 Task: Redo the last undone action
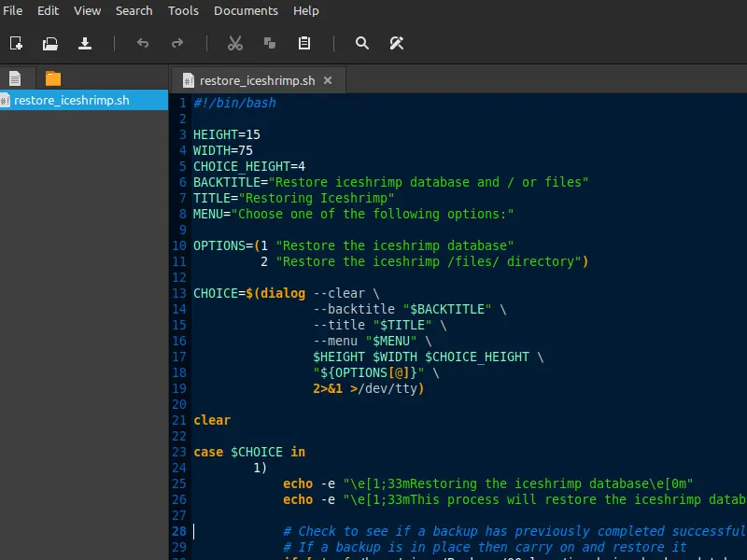click(177, 43)
